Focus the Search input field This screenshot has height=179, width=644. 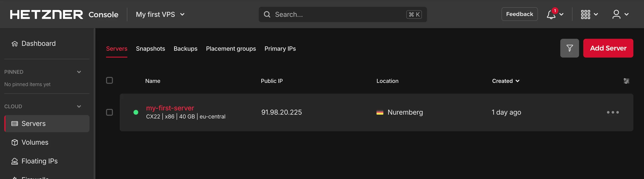click(x=342, y=14)
